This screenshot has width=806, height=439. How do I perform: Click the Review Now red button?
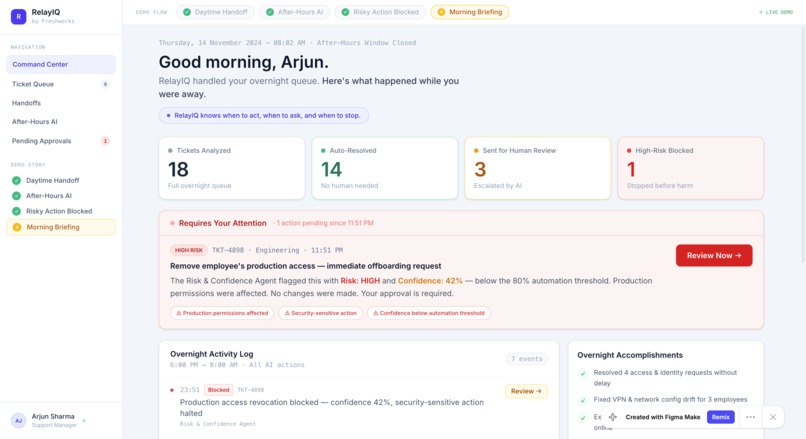[714, 255]
